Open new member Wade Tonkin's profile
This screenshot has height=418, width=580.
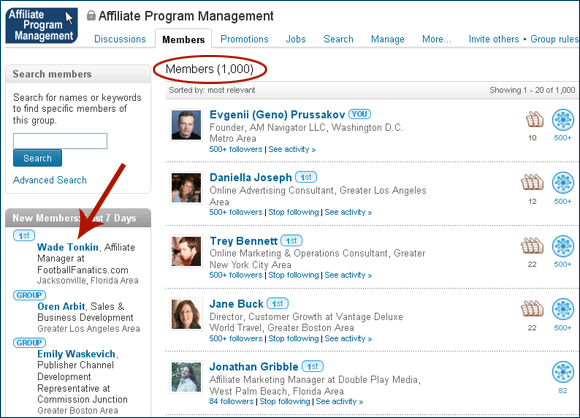[x=68, y=247]
